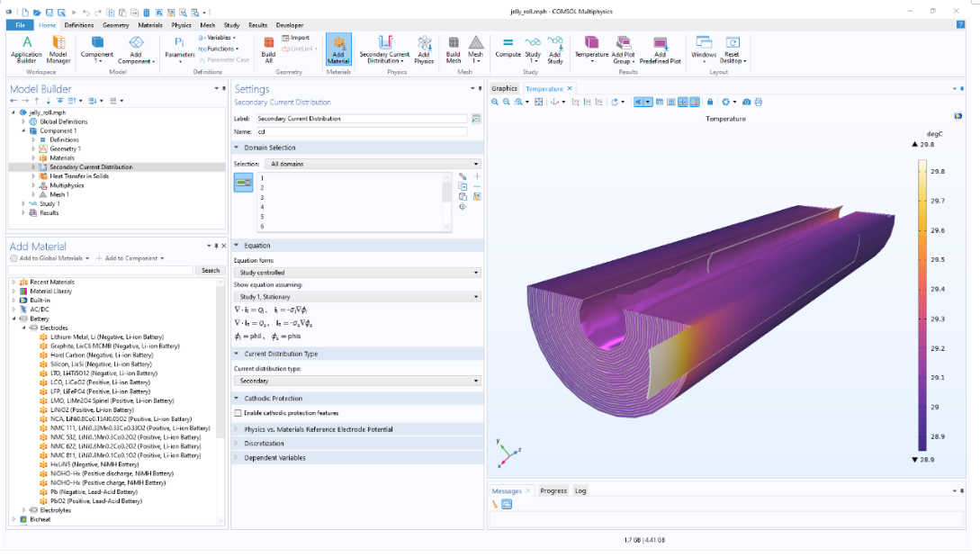Image resolution: width=980 pixels, height=557 pixels.
Task: Click the Mesh 1 ribbon button
Action: [476, 49]
